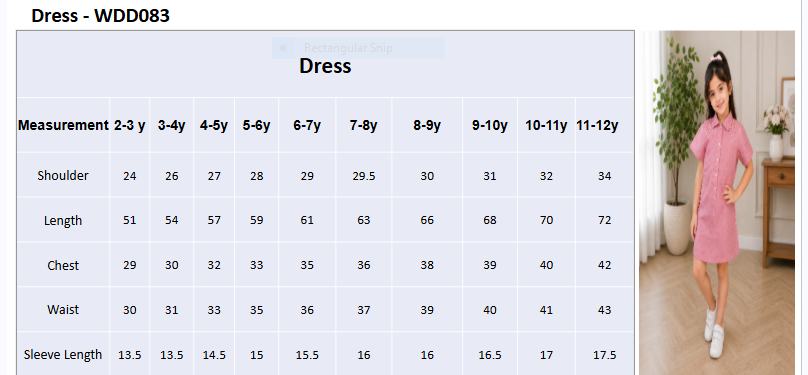The width and height of the screenshot is (808, 375).
Task: Click the Chest row label
Action: (63, 265)
